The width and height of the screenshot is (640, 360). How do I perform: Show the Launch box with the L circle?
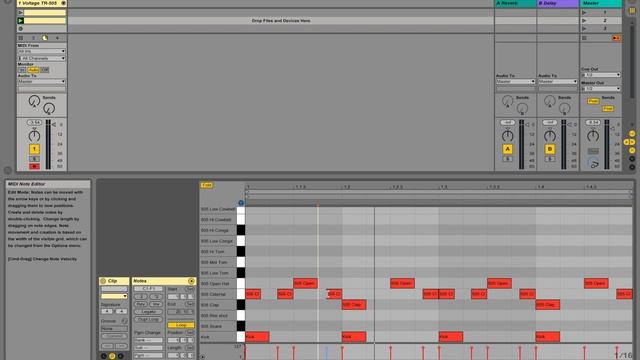103,356
